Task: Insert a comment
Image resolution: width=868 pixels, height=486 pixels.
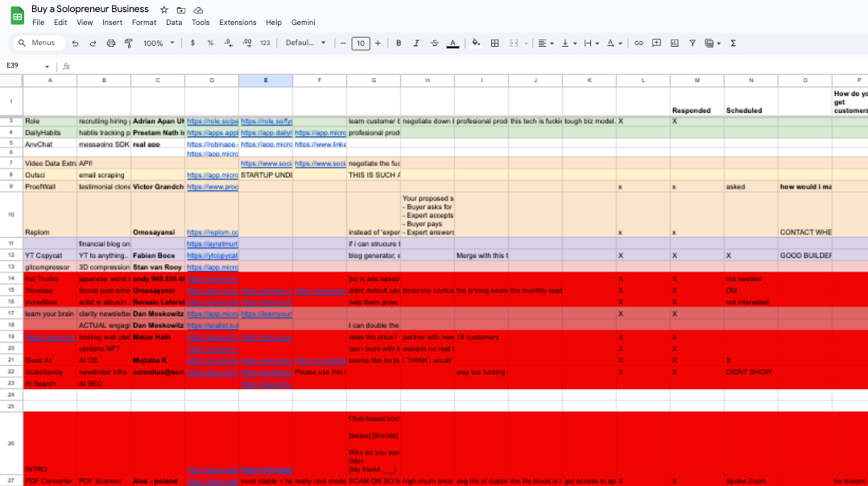Action: tap(656, 44)
